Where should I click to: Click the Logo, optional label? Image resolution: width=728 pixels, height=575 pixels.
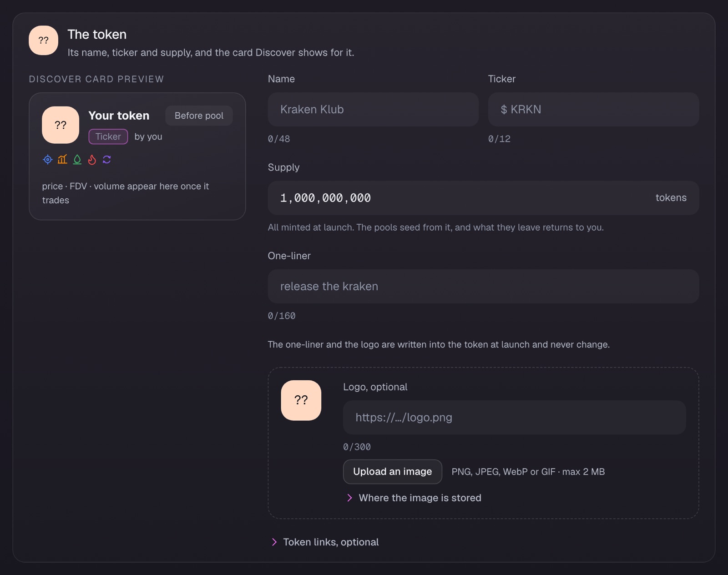375,387
